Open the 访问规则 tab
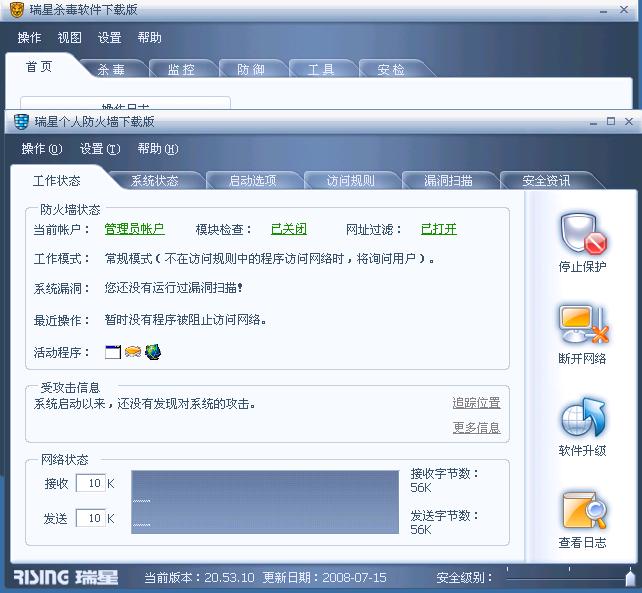This screenshot has height=593, width=642. (350, 180)
